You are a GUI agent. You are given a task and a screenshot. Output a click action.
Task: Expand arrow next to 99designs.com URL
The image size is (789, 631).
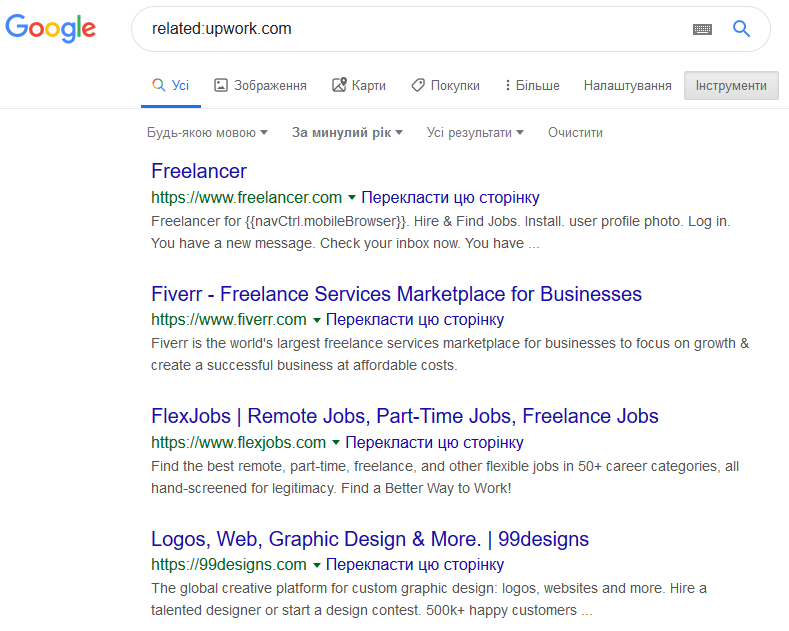317,565
